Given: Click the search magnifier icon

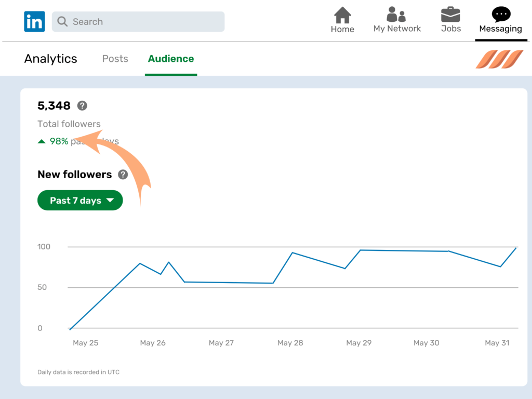Looking at the screenshot, I should pos(62,22).
